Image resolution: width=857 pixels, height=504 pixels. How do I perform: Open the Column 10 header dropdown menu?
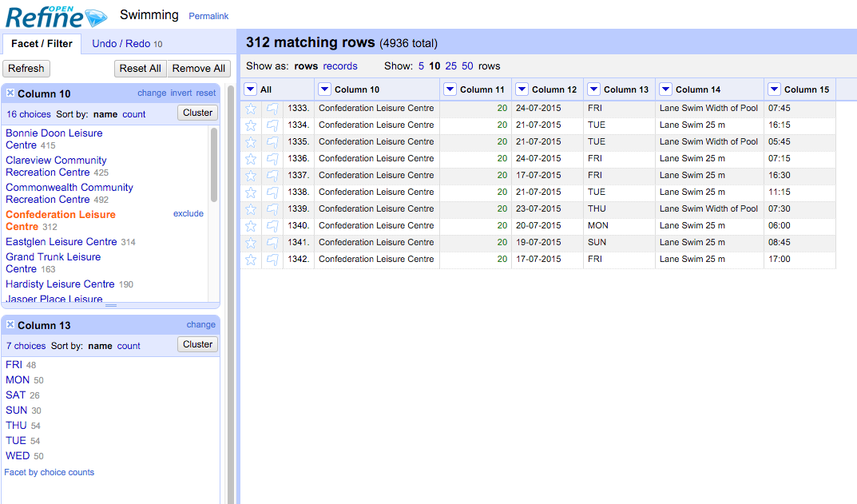point(325,89)
